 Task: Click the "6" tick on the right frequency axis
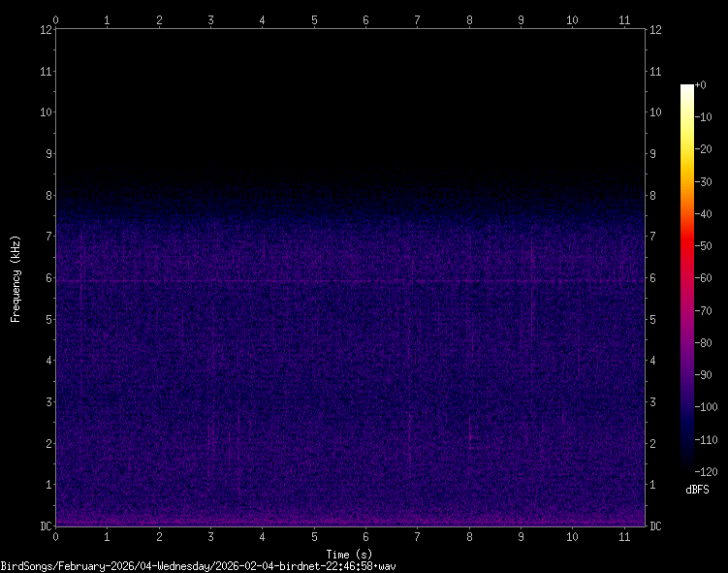tap(653, 278)
